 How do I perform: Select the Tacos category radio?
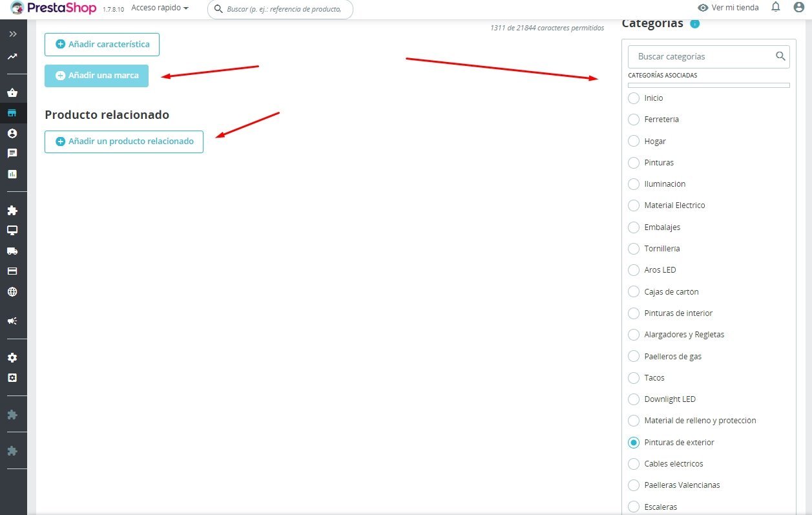(x=634, y=378)
